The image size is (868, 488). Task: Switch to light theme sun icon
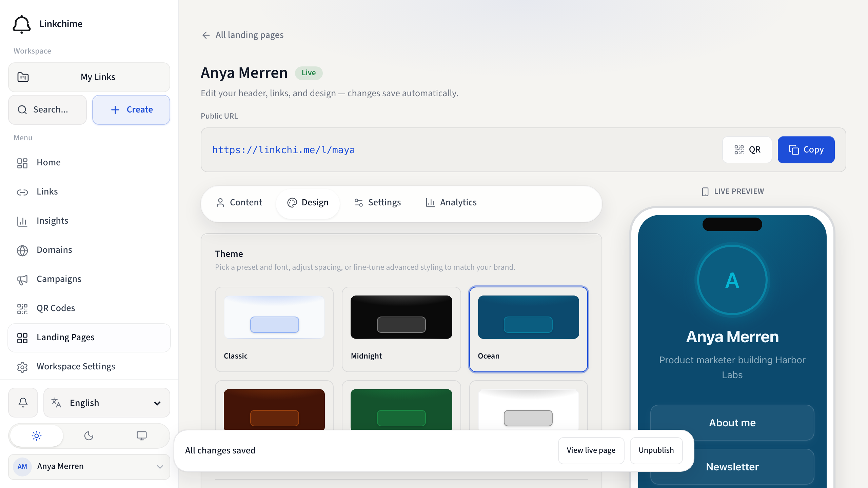click(x=37, y=435)
